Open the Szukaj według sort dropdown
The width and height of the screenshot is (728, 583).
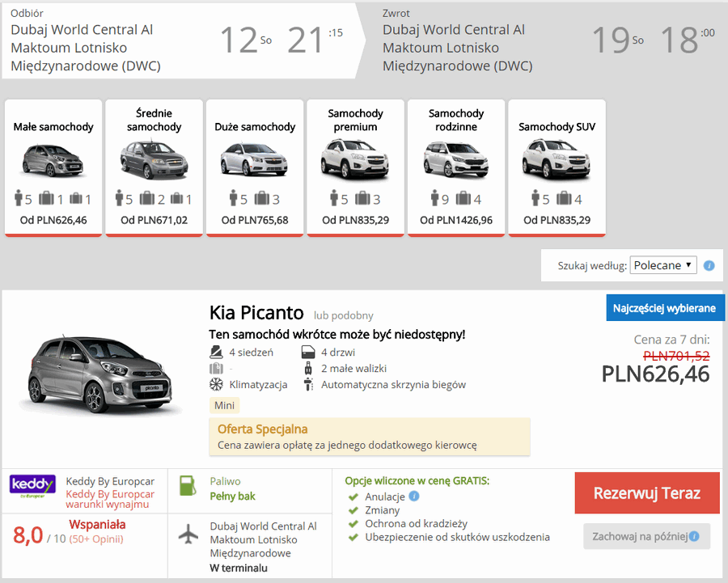[x=663, y=265]
